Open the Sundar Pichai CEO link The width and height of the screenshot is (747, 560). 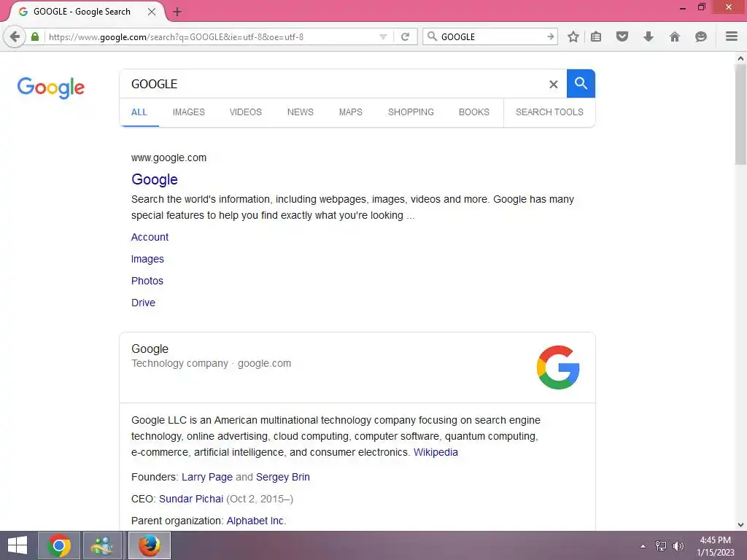(x=191, y=499)
